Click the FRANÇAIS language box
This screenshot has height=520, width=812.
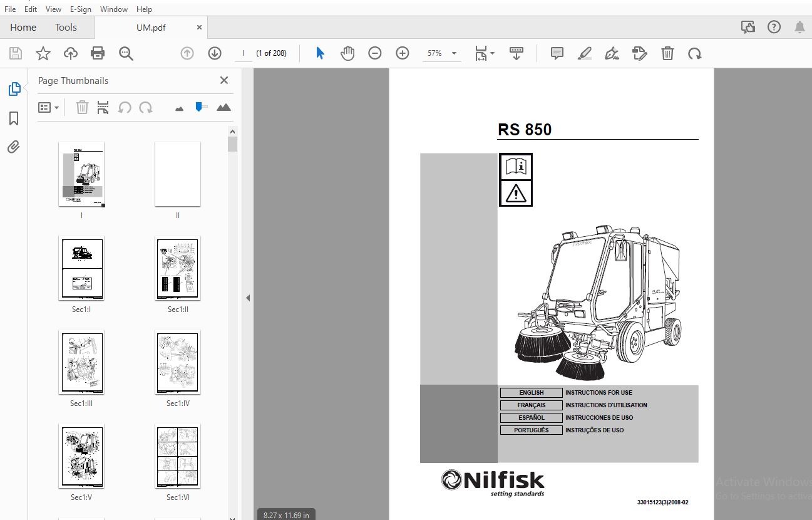(x=531, y=405)
